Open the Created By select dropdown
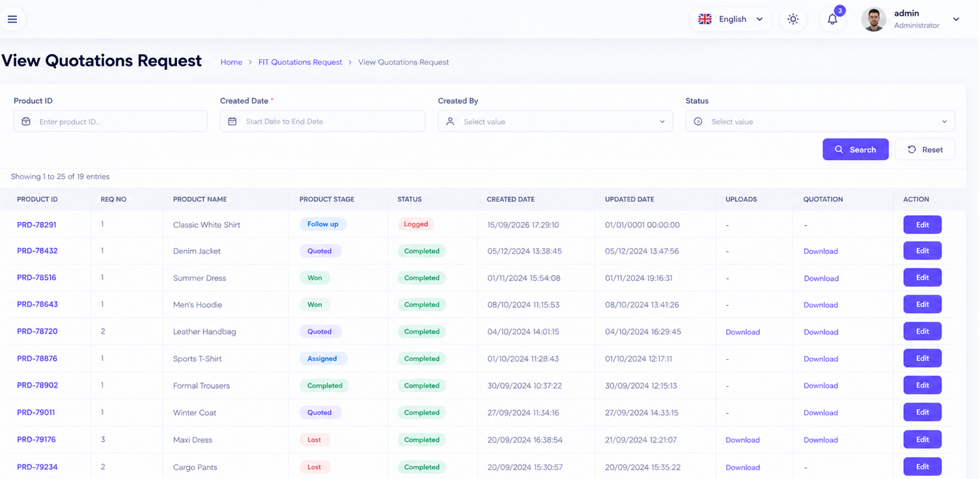This screenshot has width=980, height=479. click(555, 122)
